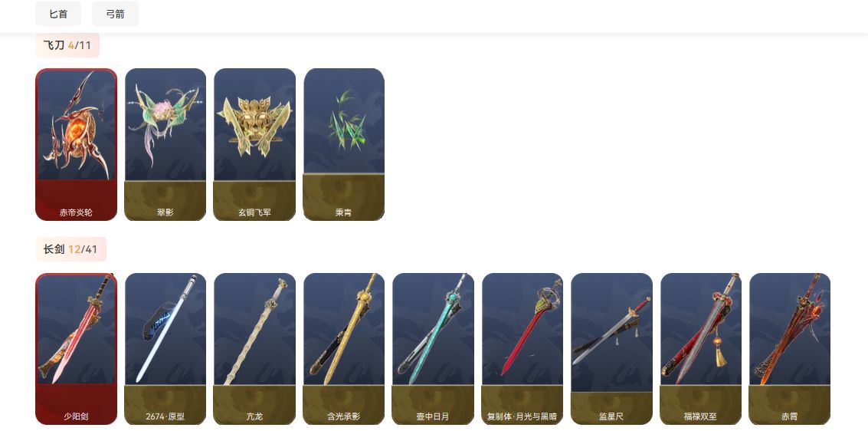The width and height of the screenshot is (868, 431).
Task: Switch to the 匕首 category tab
Action: [x=58, y=14]
